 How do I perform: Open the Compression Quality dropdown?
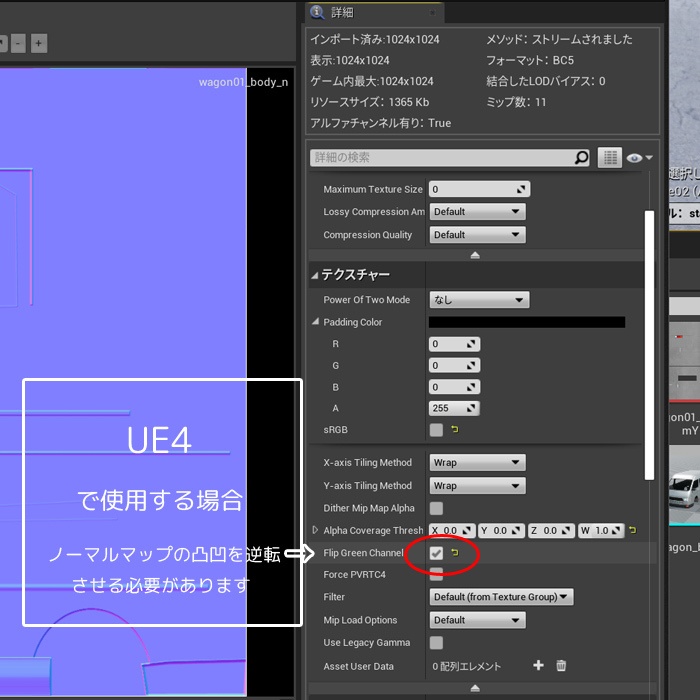pyautogui.click(x=477, y=235)
